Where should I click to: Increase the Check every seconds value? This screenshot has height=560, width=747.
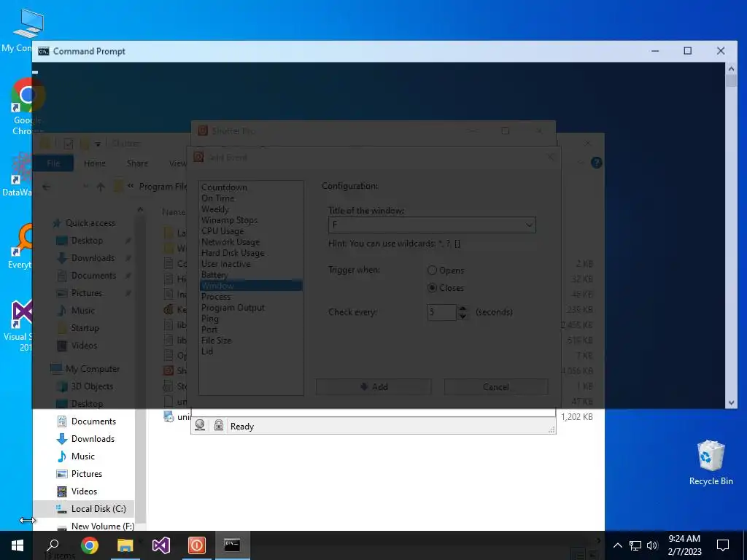pyautogui.click(x=462, y=308)
